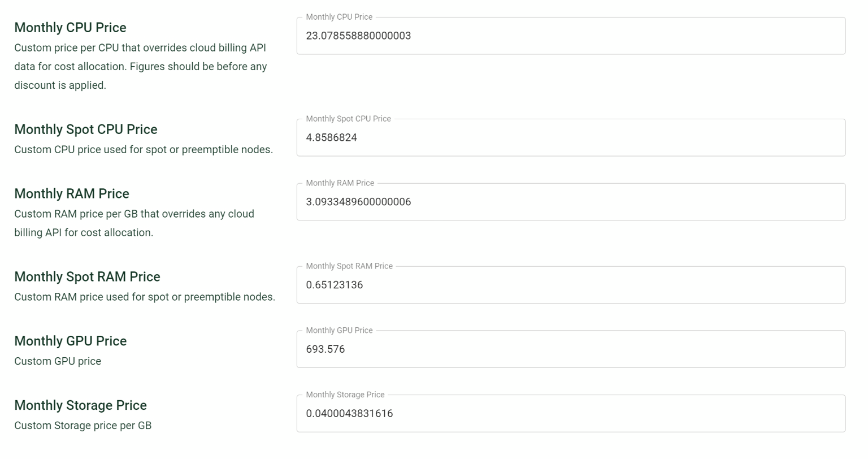Click the bold Monthly GPU Price heading
868x459 pixels.
pos(70,341)
